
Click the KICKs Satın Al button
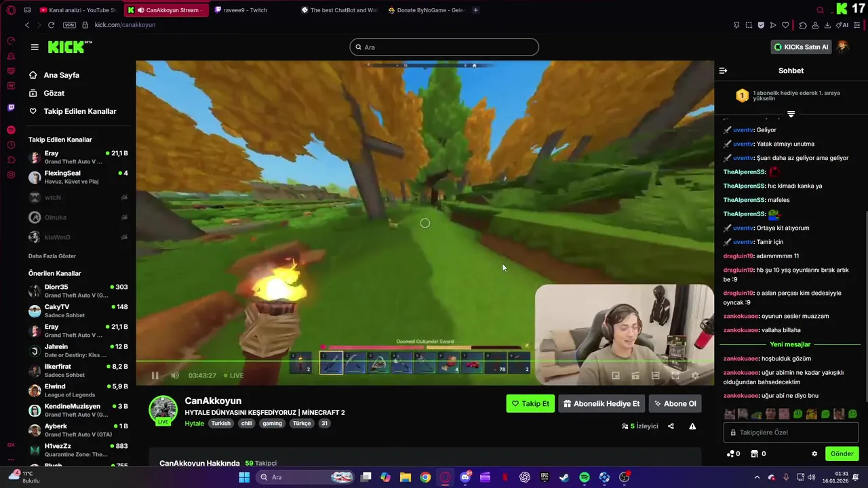point(801,47)
